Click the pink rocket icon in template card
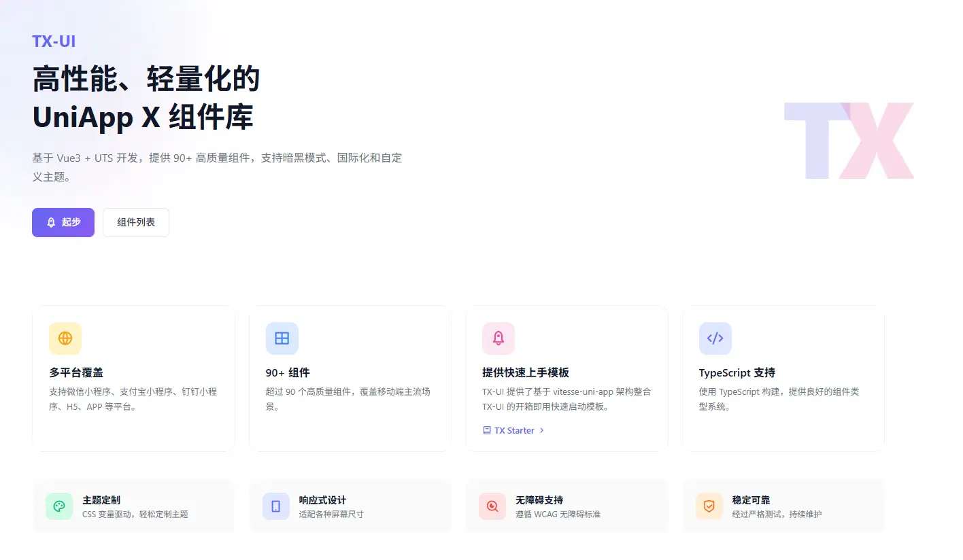 pos(499,338)
